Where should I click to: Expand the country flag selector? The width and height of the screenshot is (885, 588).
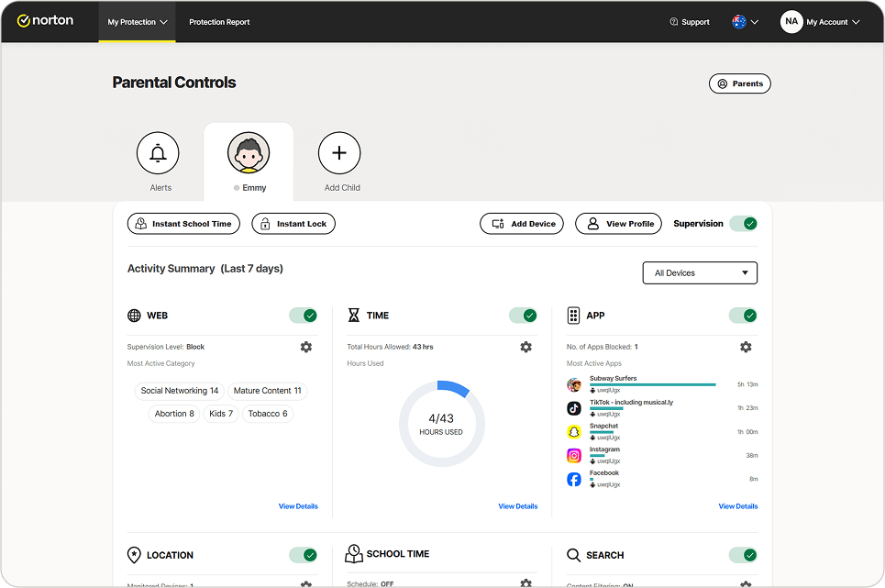point(745,22)
